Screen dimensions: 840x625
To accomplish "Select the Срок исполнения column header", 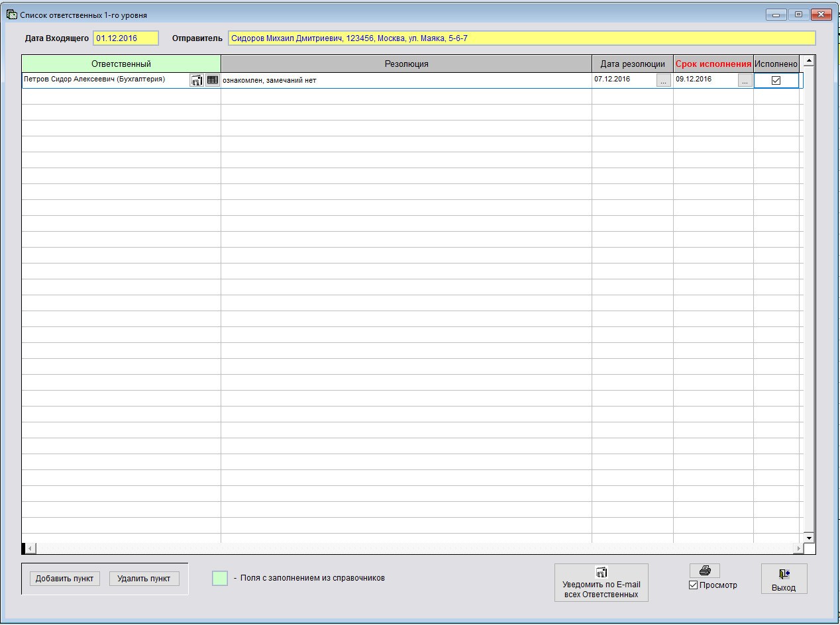I will click(713, 64).
